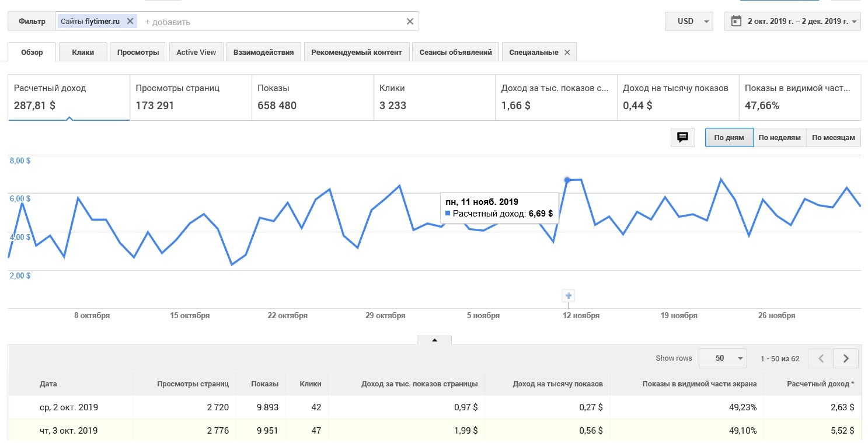This screenshot has width=868, height=443.
Task: Go to the next page of rows
Action: pyautogui.click(x=846, y=358)
